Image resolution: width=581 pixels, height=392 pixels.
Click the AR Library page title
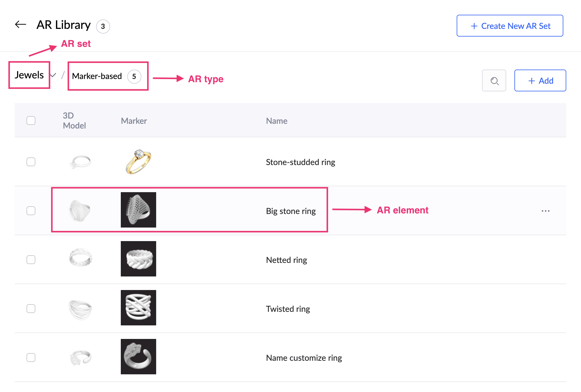point(64,25)
